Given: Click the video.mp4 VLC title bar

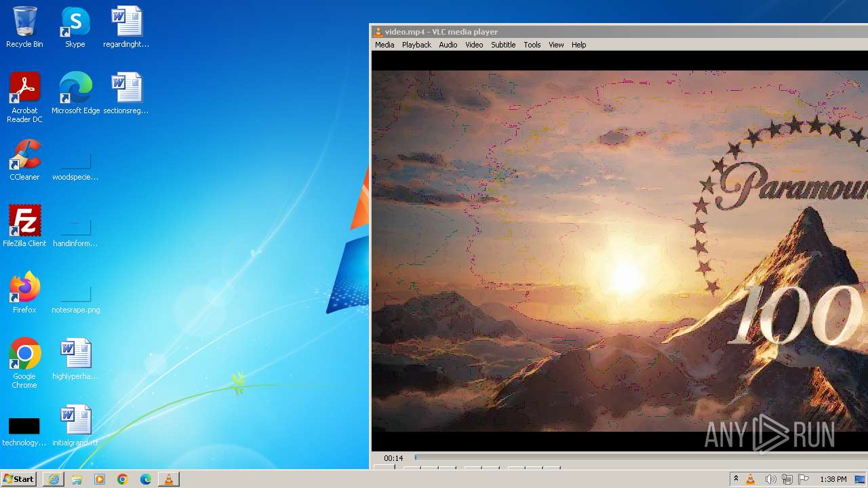Looking at the screenshot, I should (620, 32).
